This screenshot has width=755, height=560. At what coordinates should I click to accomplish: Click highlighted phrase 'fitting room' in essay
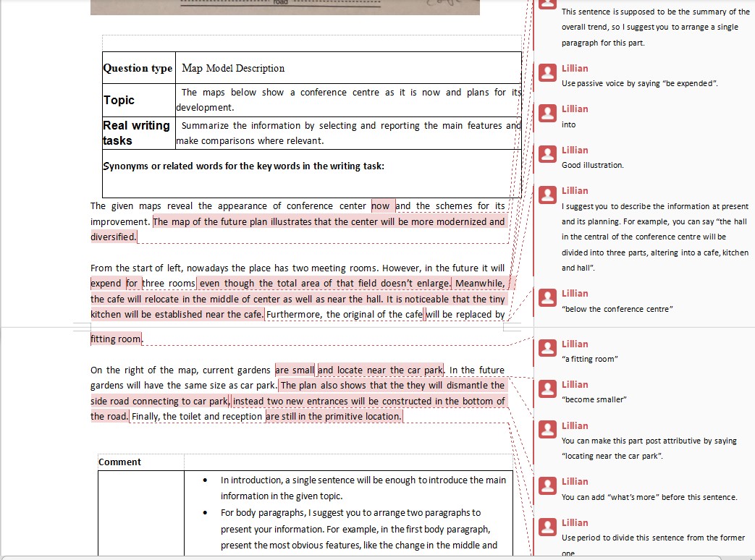pyautogui.click(x=116, y=339)
